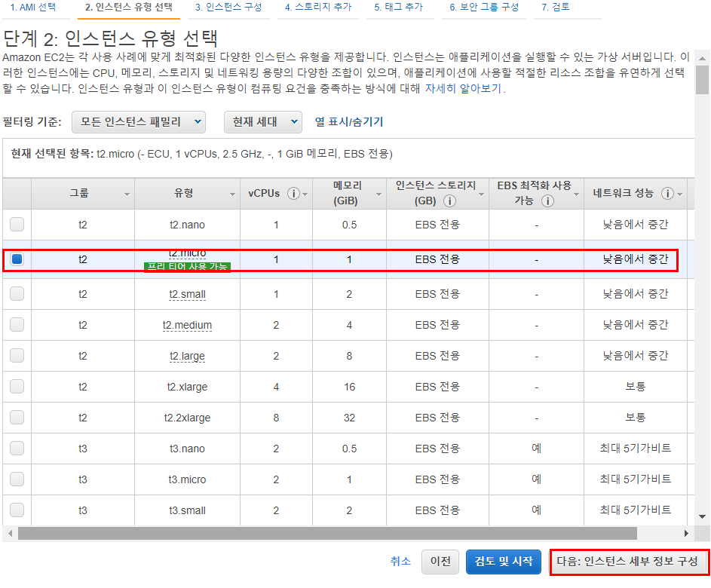Go to step 7. 검토 tab
The height and width of the screenshot is (588, 711).
pos(556,8)
